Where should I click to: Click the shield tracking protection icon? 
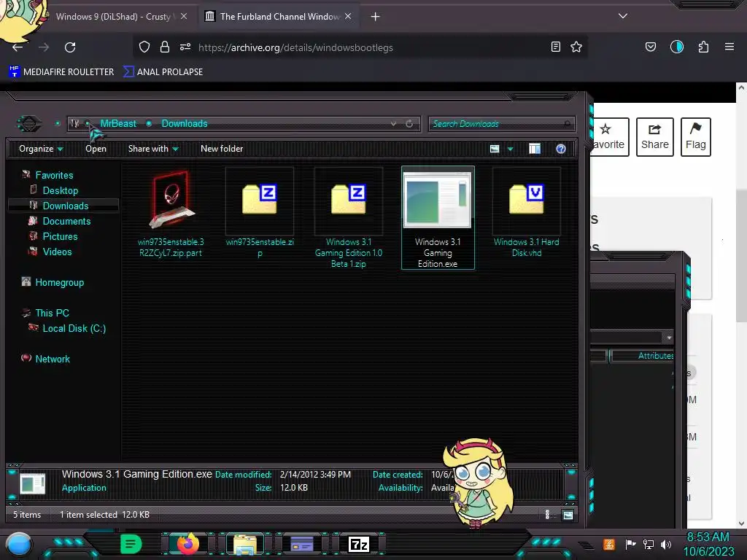coord(144,47)
